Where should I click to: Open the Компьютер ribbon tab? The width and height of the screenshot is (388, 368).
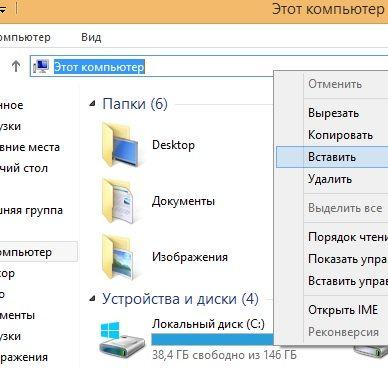[x=25, y=37]
